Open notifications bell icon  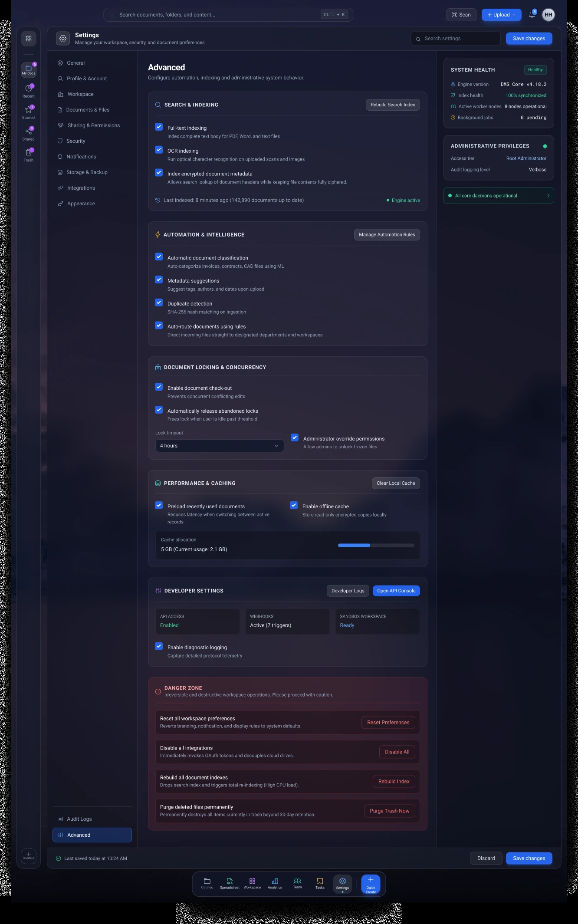point(532,15)
